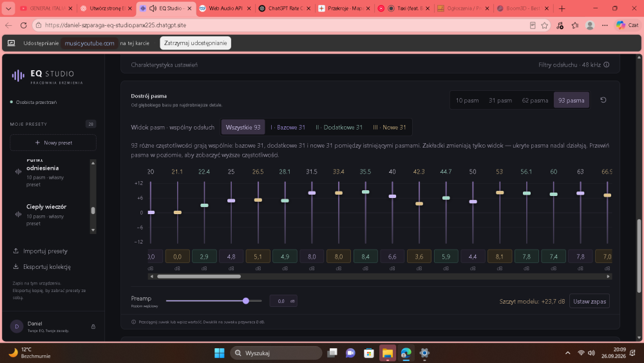Screen dimensions: 644x363
Task: Click the Importuj presety upload icon
Action: [15, 251]
